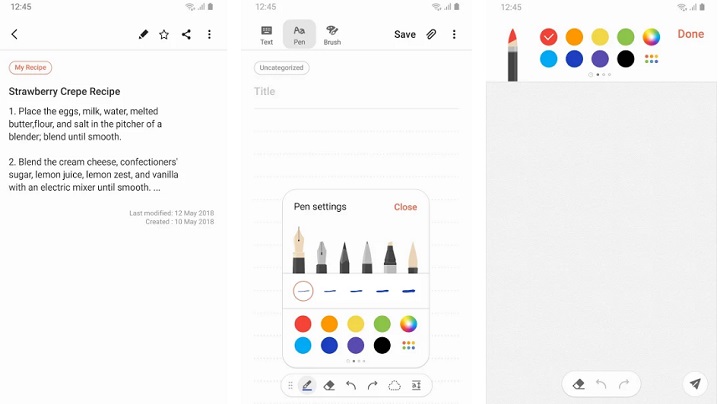Choose the thickest stroke option

coord(409,291)
